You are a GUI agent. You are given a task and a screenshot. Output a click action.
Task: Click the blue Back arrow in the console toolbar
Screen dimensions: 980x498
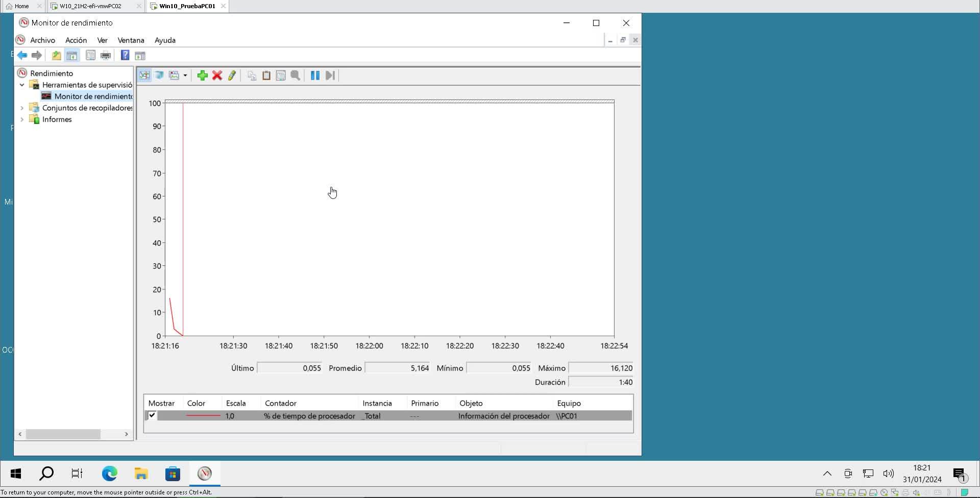tap(22, 55)
